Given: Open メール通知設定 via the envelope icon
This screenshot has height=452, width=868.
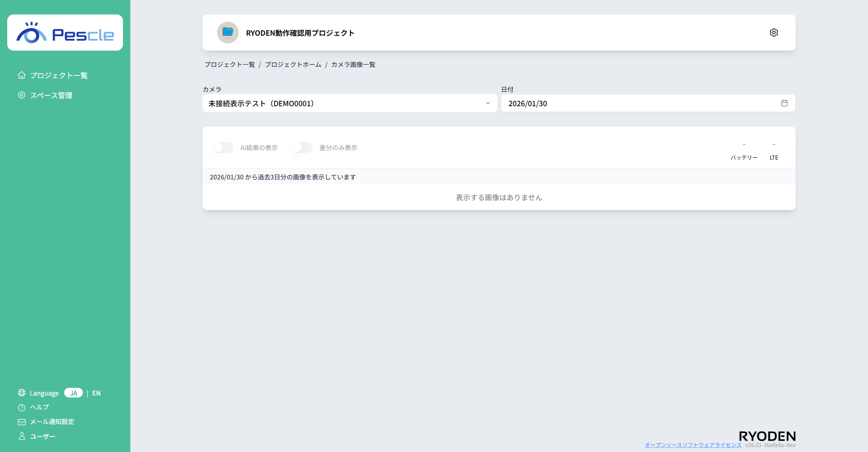Looking at the screenshot, I should click(21, 422).
